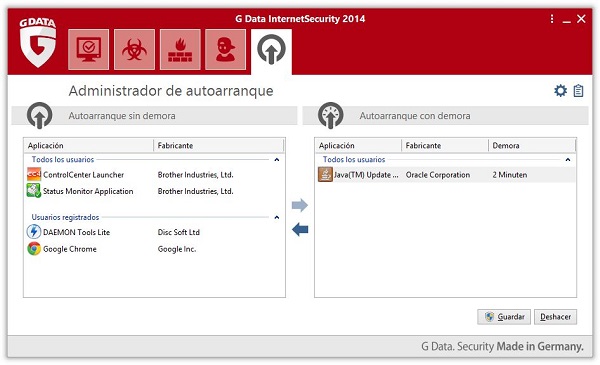
Task: Click the Java Update icon
Action: click(x=325, y=174)
